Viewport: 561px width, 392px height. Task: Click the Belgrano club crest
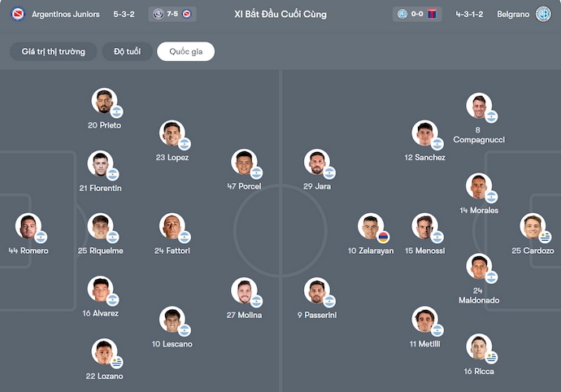coord(543,14)
